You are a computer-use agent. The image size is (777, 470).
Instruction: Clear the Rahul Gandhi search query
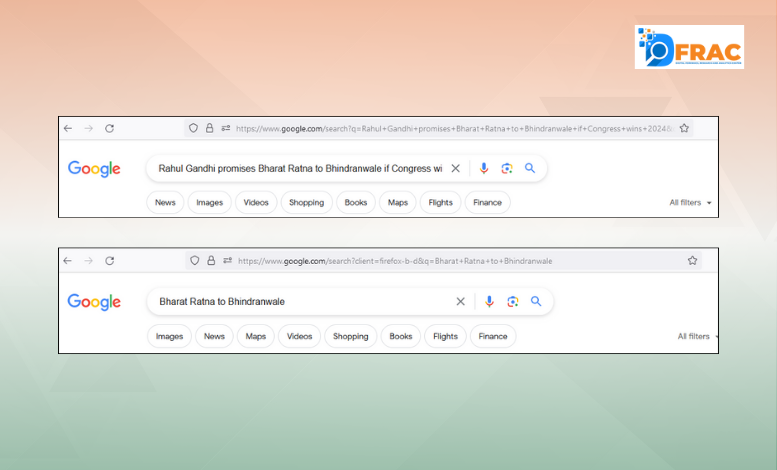pos(455,169)
